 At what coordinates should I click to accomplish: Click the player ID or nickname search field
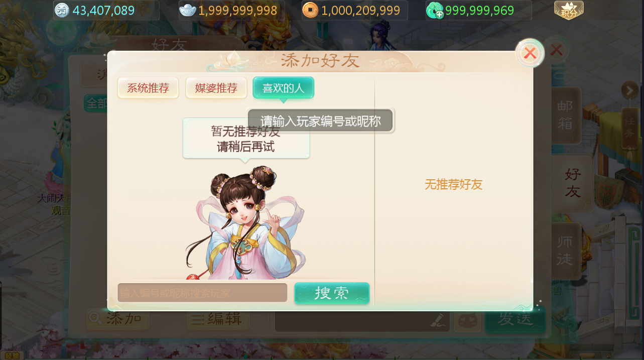tap(202, 293)
